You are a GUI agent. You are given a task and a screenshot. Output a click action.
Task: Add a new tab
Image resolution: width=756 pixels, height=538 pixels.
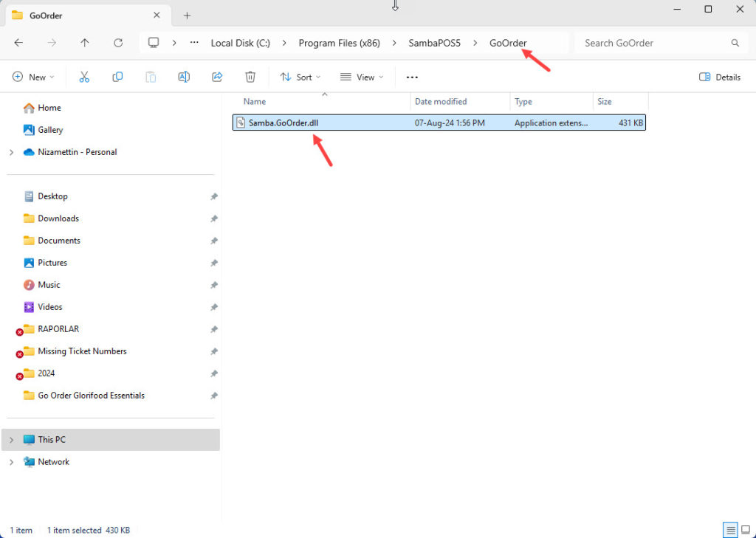click(187, 15)
